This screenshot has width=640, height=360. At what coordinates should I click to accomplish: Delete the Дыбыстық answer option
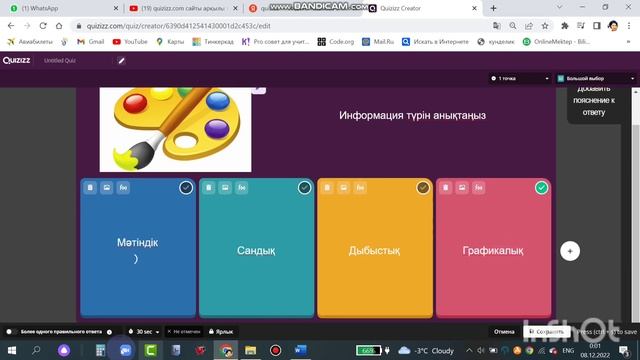pyautogui.click(x=327, y=187)
